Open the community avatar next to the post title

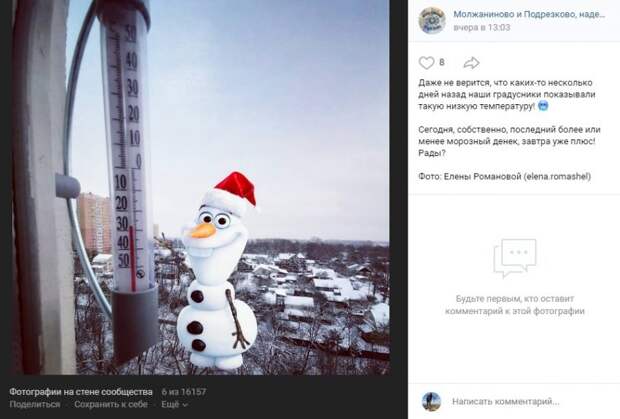coord(432,20)
